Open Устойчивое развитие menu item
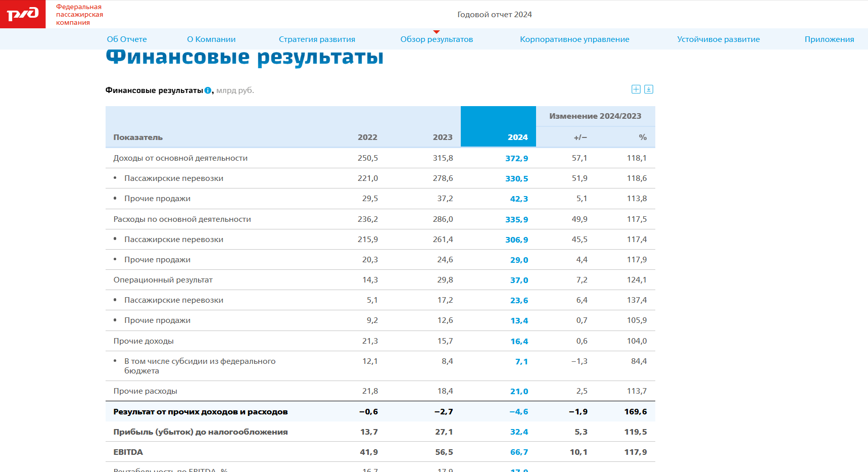The width and height of the screenshot is (868, 472). coord(718,39)
